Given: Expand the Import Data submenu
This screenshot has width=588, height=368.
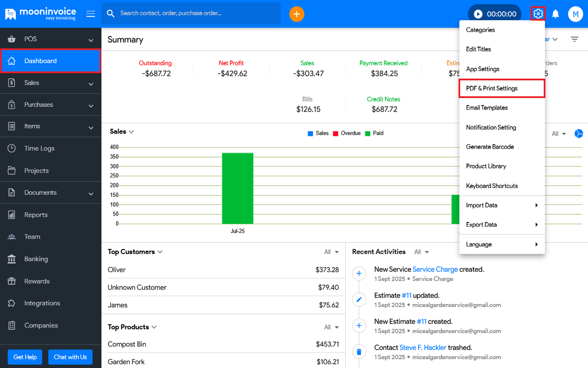Looking at the screenshot, I should [x=502, y=205].
